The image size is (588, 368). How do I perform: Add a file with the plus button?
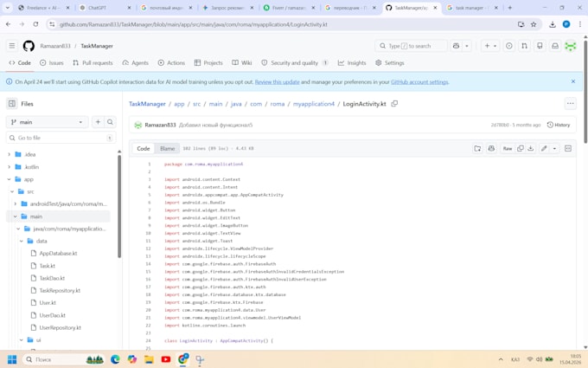(98, 122)
